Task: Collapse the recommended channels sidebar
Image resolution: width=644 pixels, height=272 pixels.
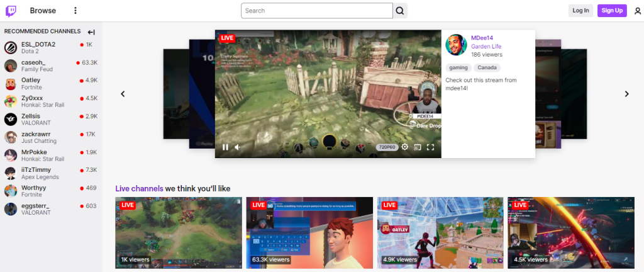Action: click(91, 32)
